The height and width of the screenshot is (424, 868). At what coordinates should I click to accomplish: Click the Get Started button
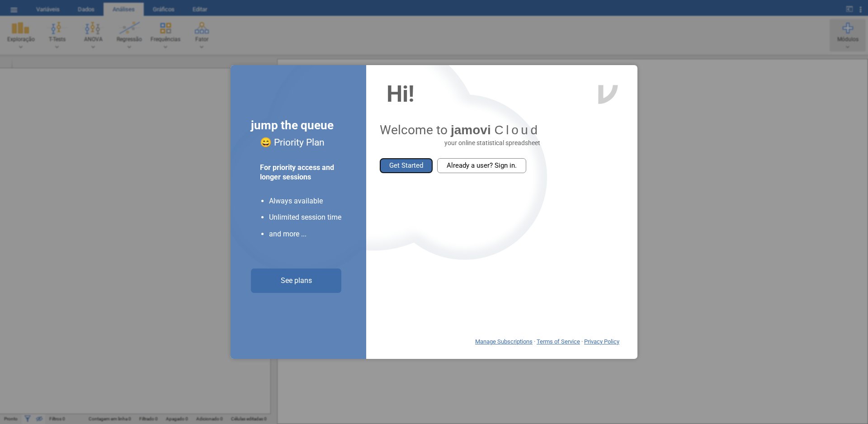tap(406, 165)
